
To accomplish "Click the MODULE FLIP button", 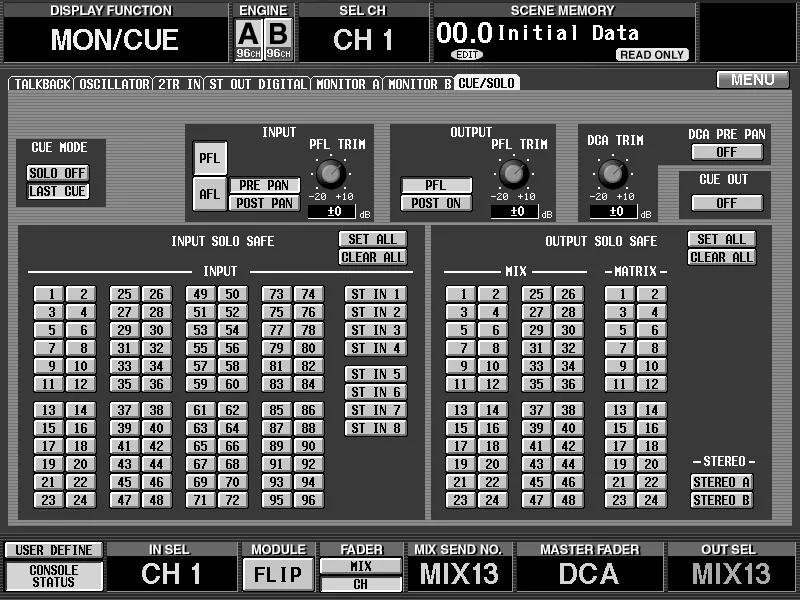I will point(278,574).
